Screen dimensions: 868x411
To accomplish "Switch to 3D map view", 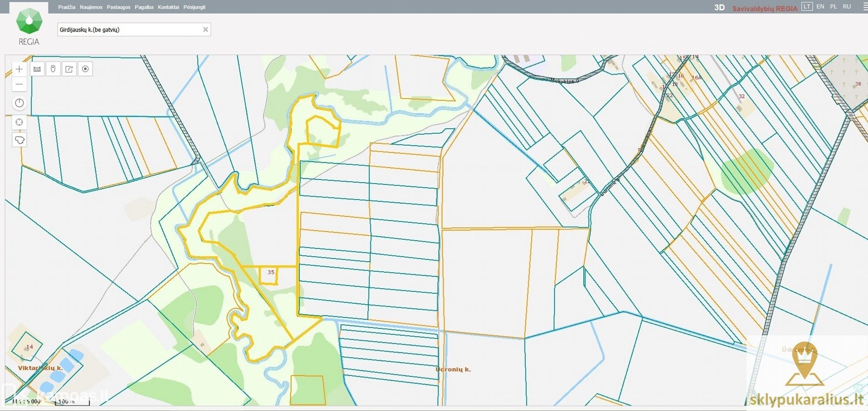I will click(719, 8).
